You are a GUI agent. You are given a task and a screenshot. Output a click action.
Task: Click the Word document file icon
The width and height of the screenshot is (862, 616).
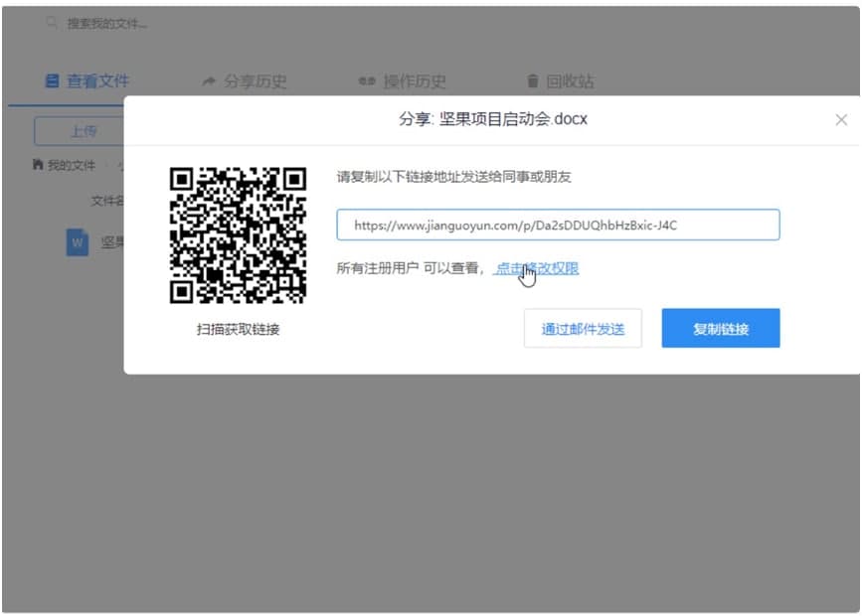click(78, 242)
